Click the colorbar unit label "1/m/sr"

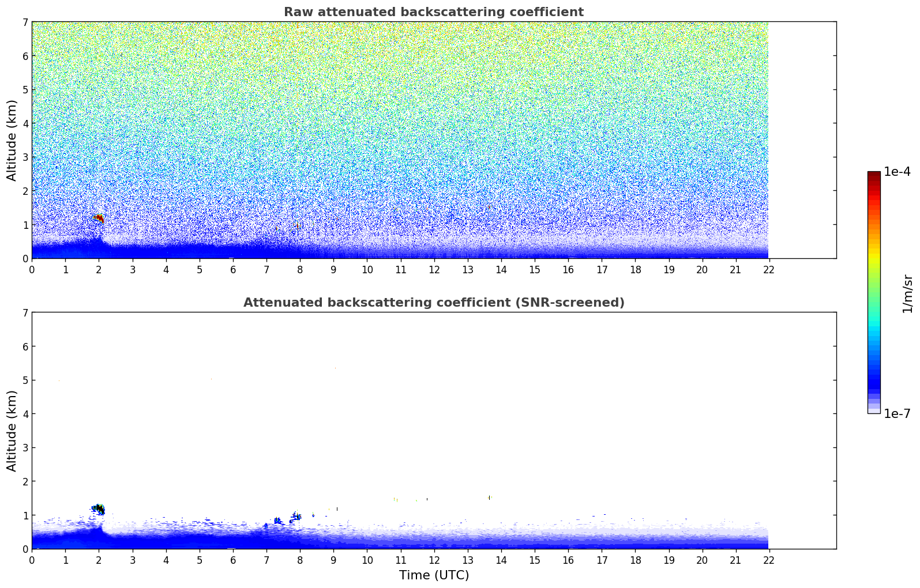[x=907, y=293]
